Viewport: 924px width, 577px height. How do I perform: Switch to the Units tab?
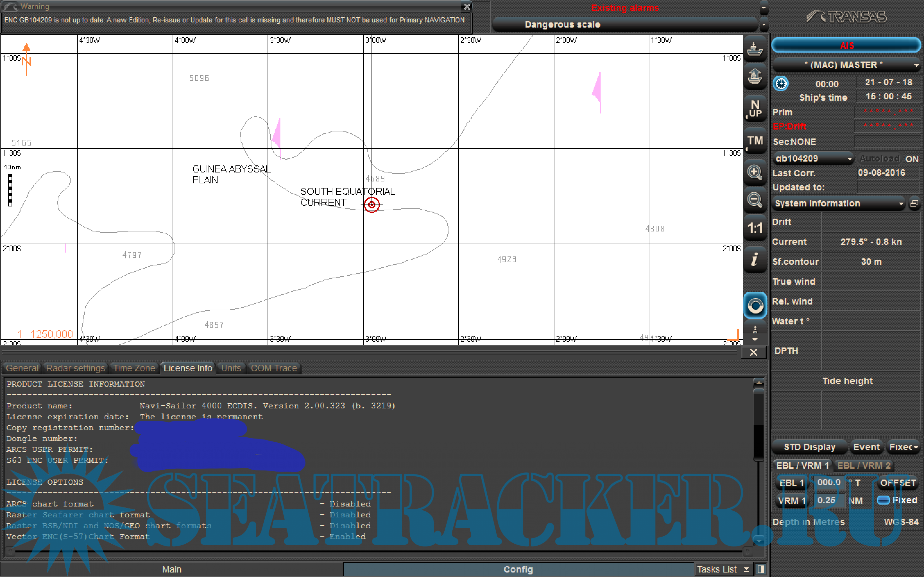231,368
